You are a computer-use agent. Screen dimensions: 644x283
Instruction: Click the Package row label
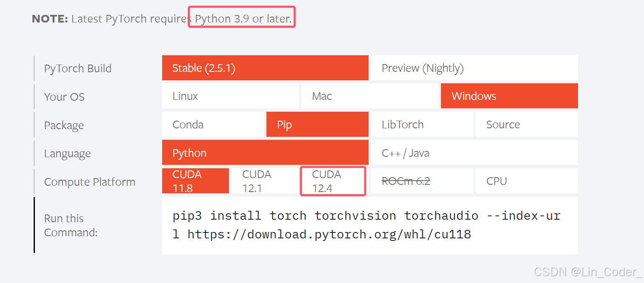click(x=64, y=125)
